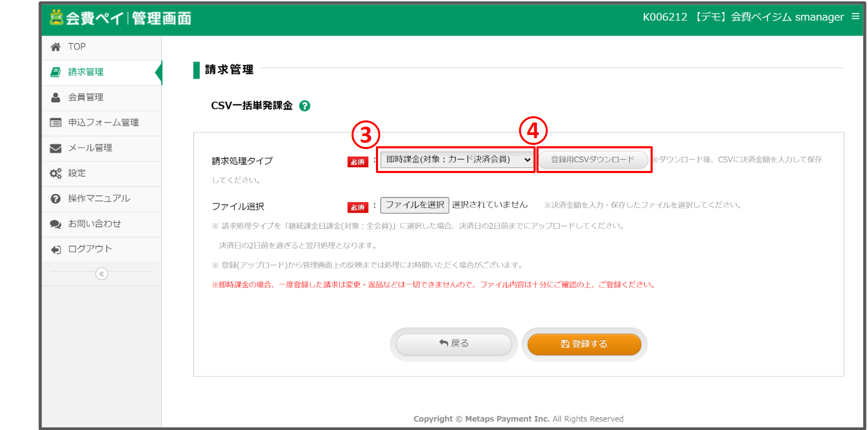This screenshot has height=430, width=868.
Task: Select お問い合わせ in the sidebar
Action: pos(102,224)
